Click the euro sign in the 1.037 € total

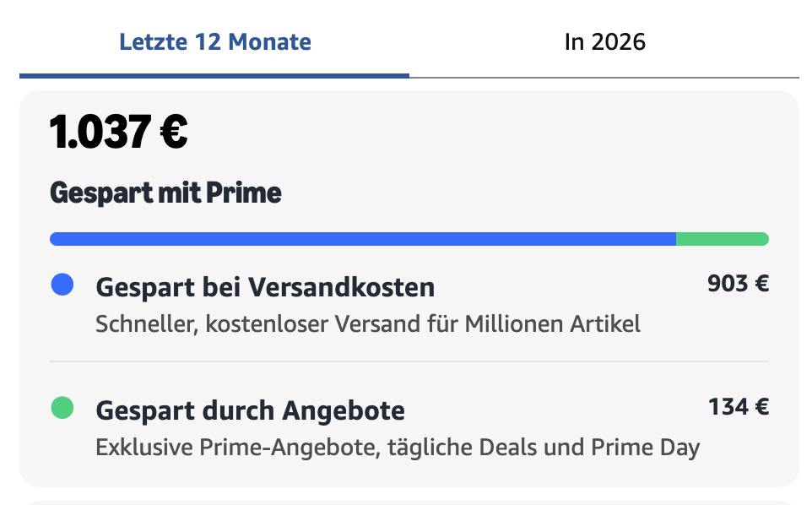[x=172, y=131]
